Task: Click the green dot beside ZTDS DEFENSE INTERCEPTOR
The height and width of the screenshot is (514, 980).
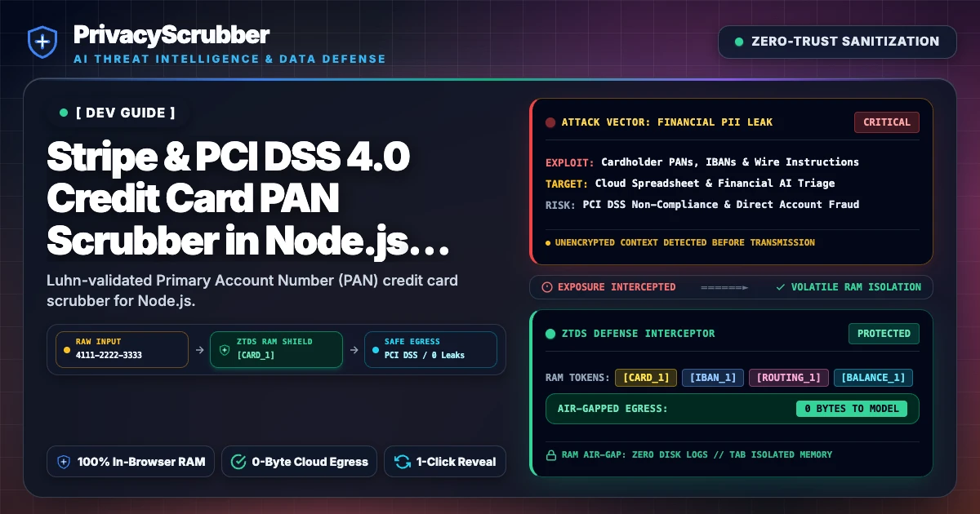Action: coord(550,334)
